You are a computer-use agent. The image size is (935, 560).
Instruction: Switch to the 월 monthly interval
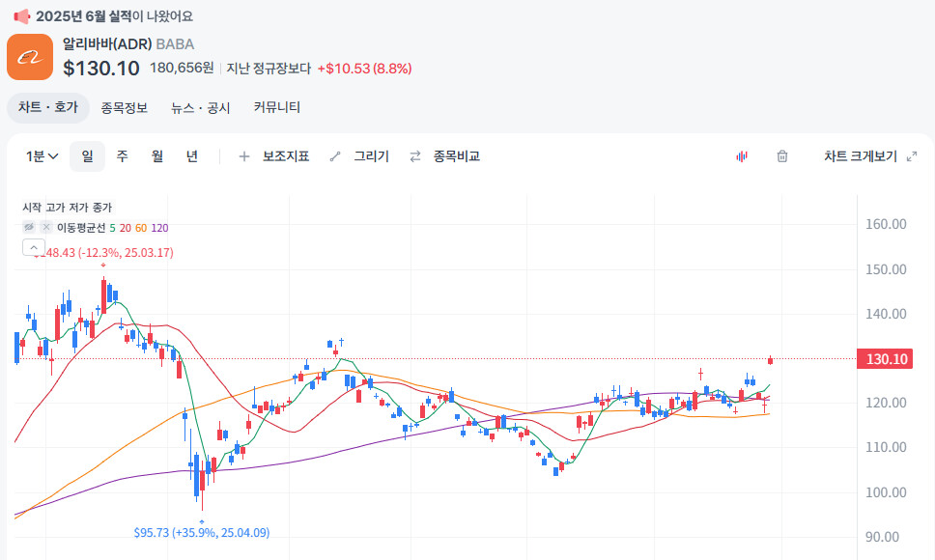click(157, 156)
